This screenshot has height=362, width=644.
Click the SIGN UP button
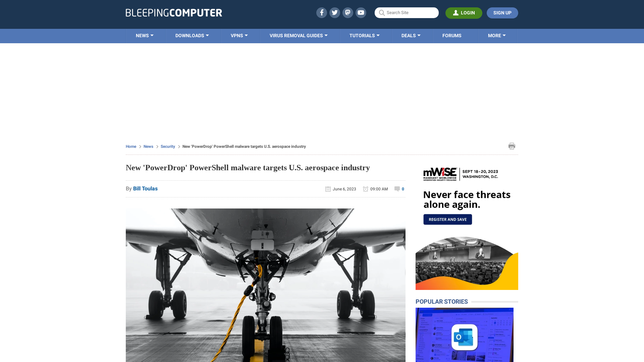pos(502,13)
